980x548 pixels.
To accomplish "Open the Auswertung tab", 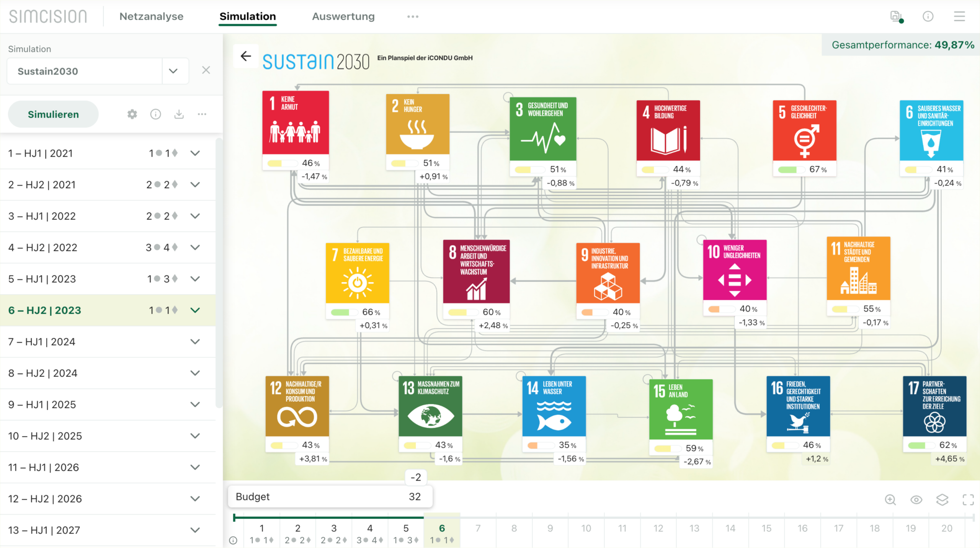I will point(343,16).
